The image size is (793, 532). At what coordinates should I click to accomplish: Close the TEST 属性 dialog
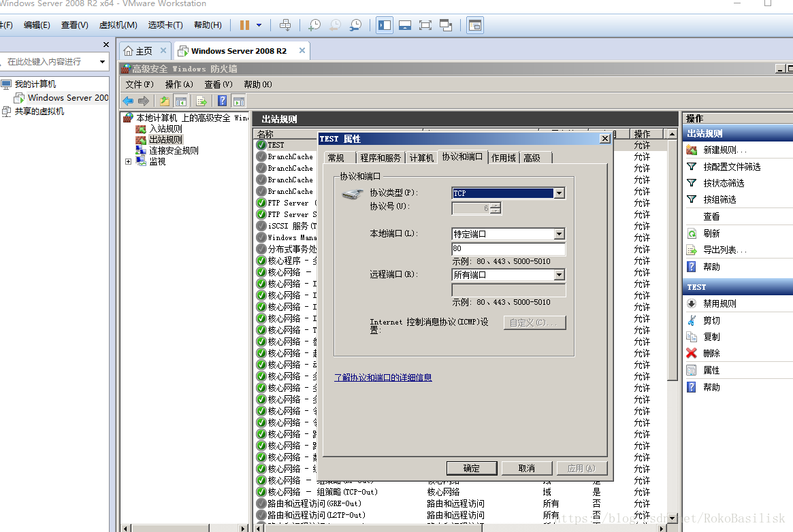[604, 138]
